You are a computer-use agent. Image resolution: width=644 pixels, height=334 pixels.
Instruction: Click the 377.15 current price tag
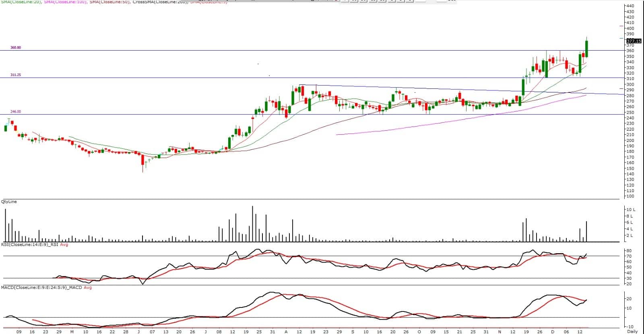(634, 41)
